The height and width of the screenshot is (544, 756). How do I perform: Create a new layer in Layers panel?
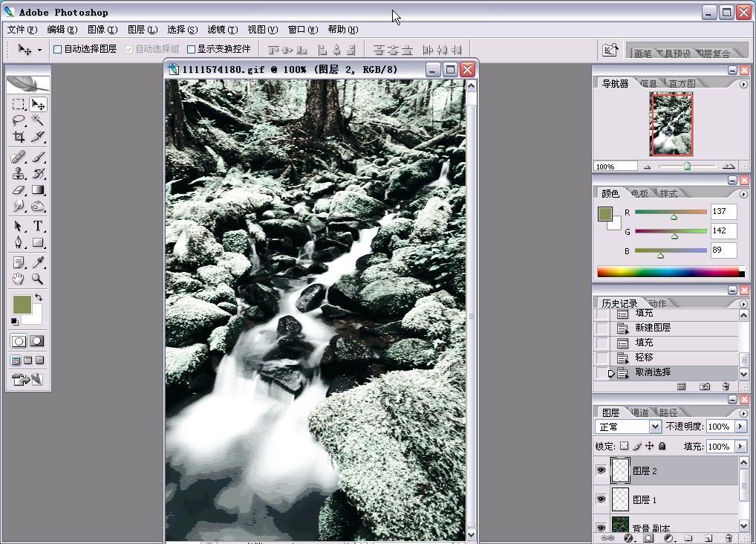click(708, 538)
